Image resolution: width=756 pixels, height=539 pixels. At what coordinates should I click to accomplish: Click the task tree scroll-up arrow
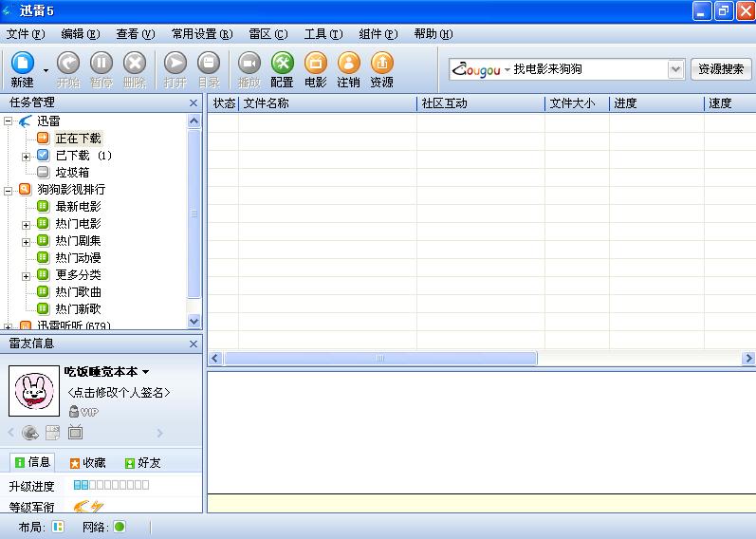(194, 121)
